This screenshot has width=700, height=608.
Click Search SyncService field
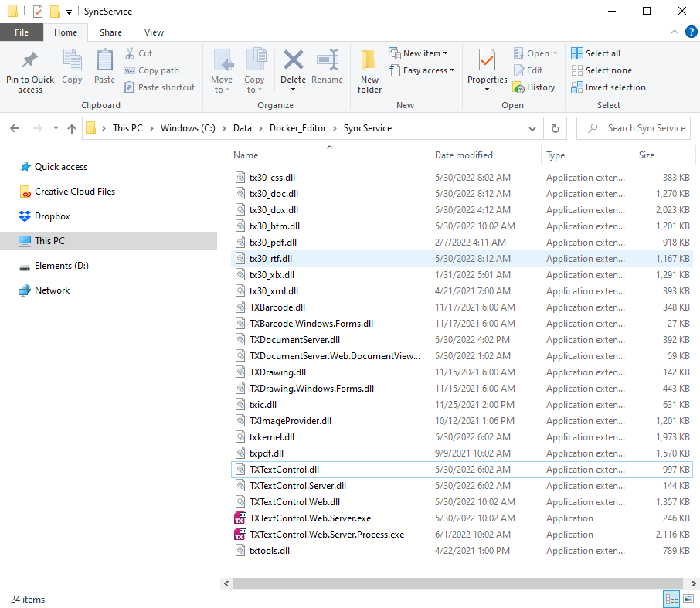(634, 128)
